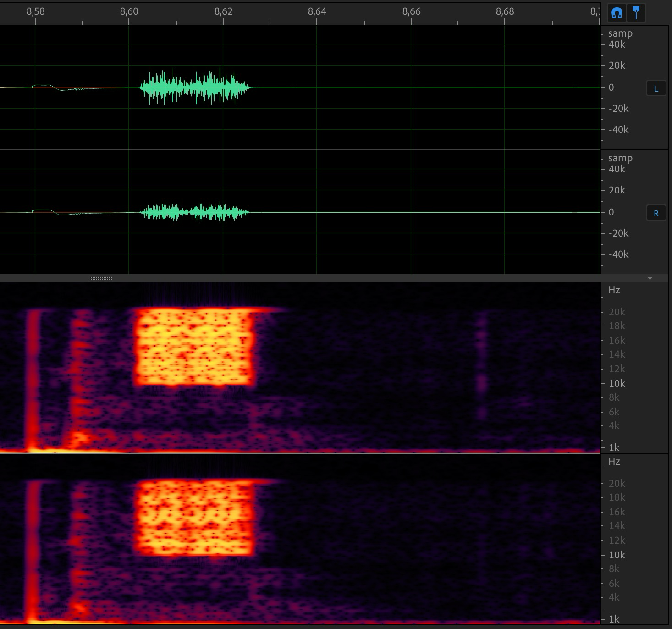Disable the R right channel button
Image resolution: width=672 pixels, height=629 pixels.
(x=656, y=213)
